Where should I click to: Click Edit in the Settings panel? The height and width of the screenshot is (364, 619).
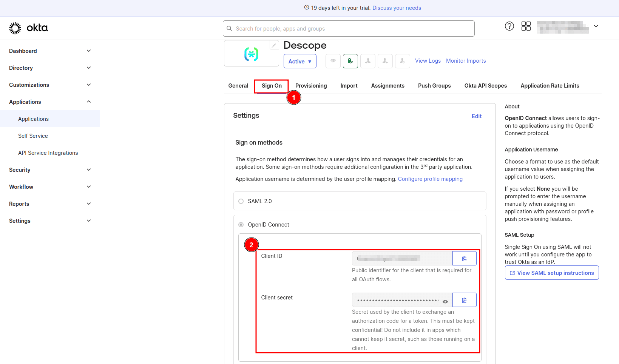[x=476, y=116]
